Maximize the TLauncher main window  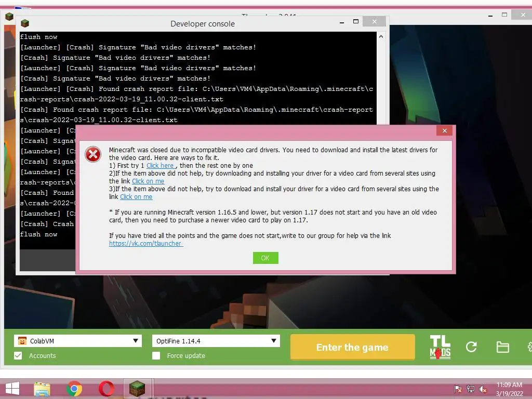click(x=504, y=15)
